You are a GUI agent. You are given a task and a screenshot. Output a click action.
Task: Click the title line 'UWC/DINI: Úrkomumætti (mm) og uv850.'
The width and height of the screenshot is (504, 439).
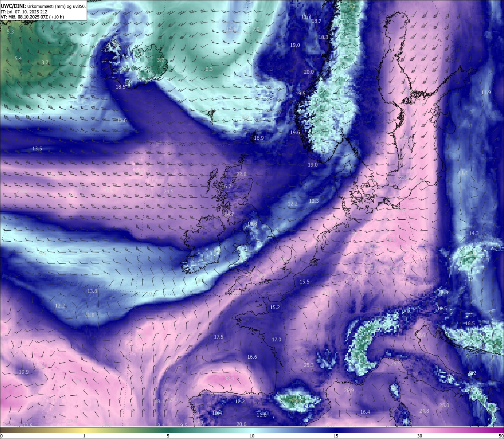tap(43, 7)
